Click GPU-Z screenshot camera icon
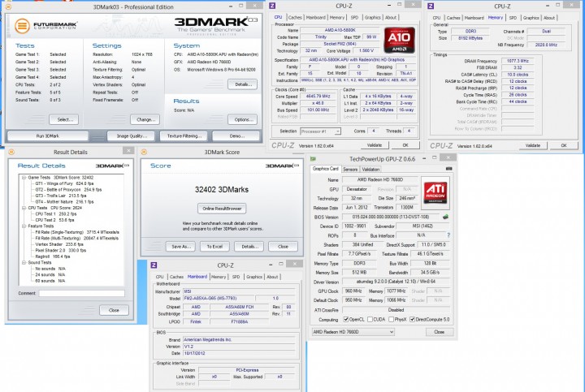The height and width of the screenshot is (392, 585). [x=448, y=169]
